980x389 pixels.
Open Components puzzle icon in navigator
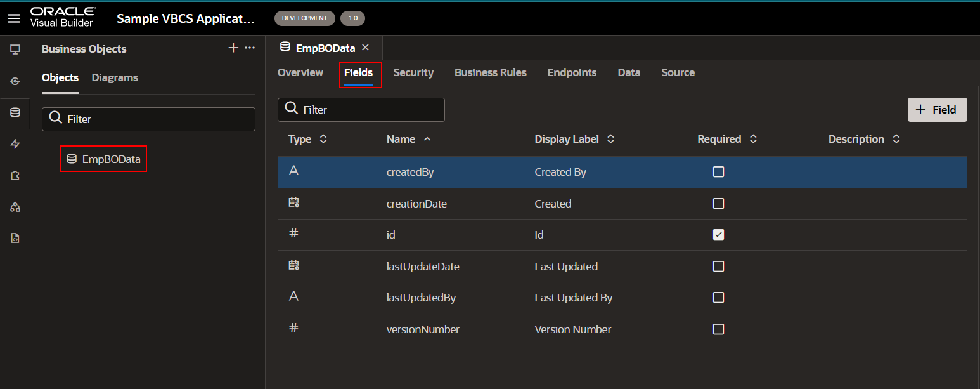pos(15,176)
